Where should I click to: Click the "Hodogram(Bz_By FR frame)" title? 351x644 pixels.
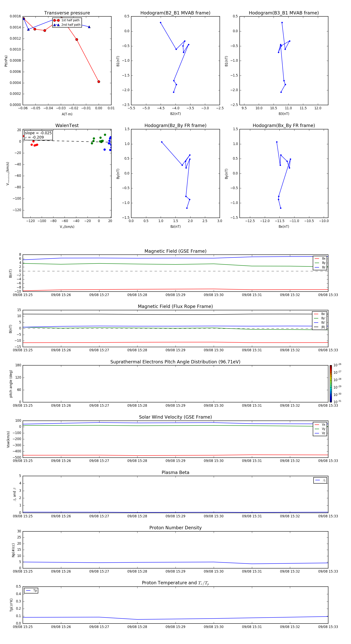pyautogui.click(x=175, y=125)
